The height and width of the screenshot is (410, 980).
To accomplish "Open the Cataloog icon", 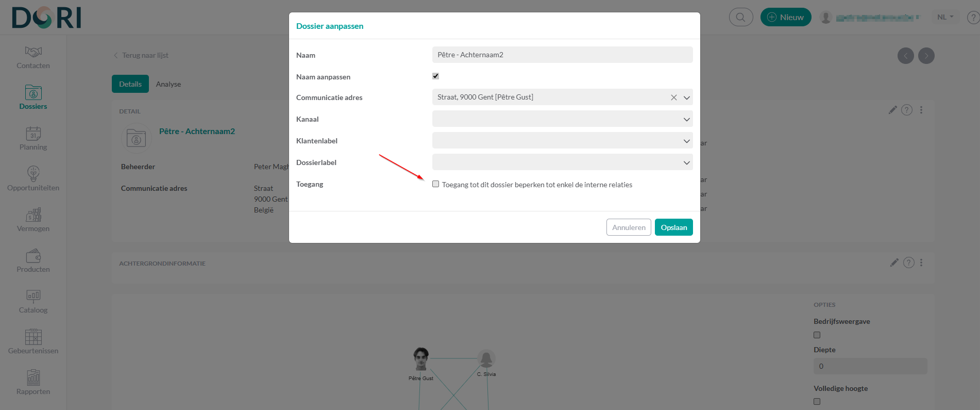I will tap(33, 296).
